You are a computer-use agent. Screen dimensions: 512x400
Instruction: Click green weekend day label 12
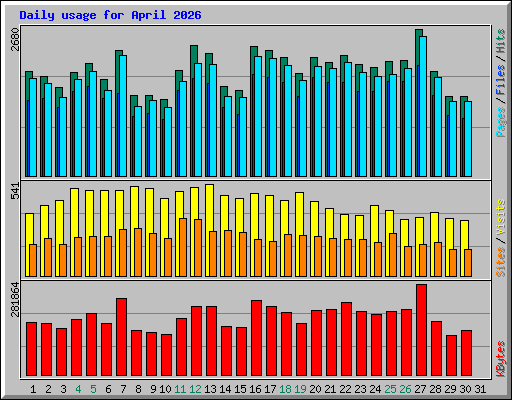click(195, 389)
